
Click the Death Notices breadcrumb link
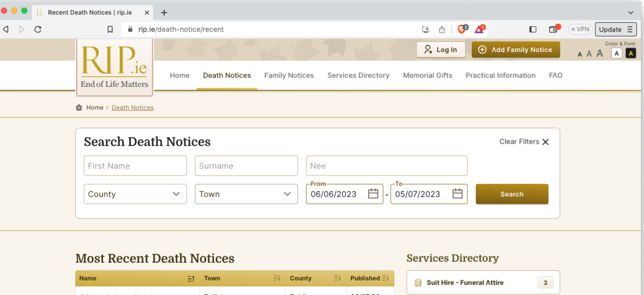pyautogui.click(x=133, y=107)
